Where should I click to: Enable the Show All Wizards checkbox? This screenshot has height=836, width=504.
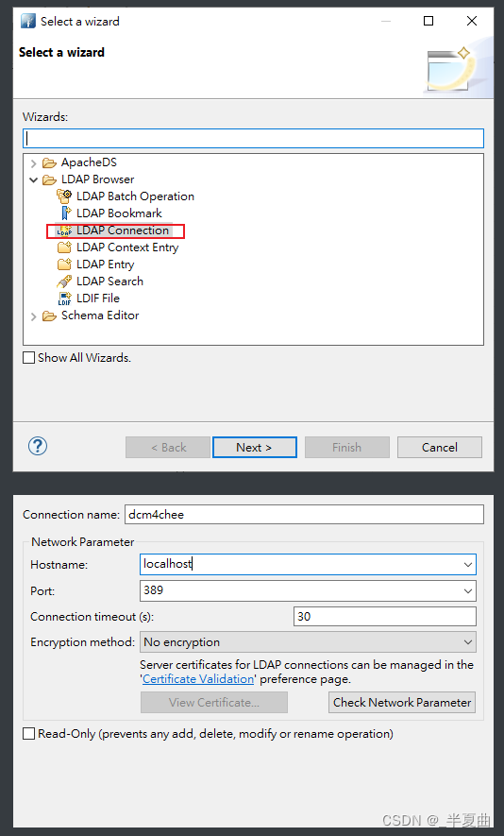(28, 358)
